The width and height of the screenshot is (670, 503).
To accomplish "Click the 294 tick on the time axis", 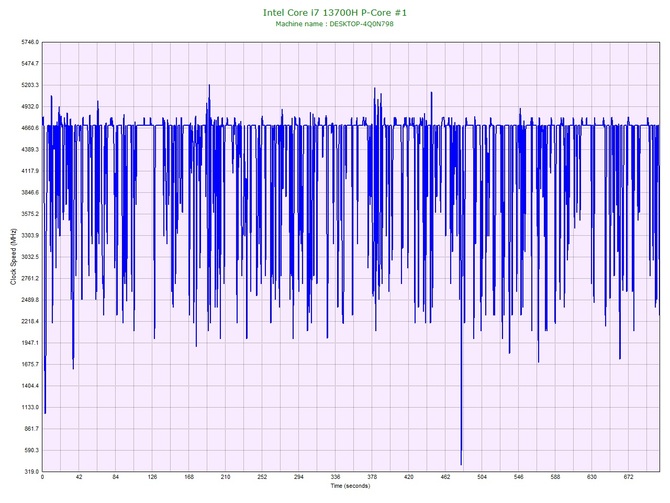I will pos(299,477).
